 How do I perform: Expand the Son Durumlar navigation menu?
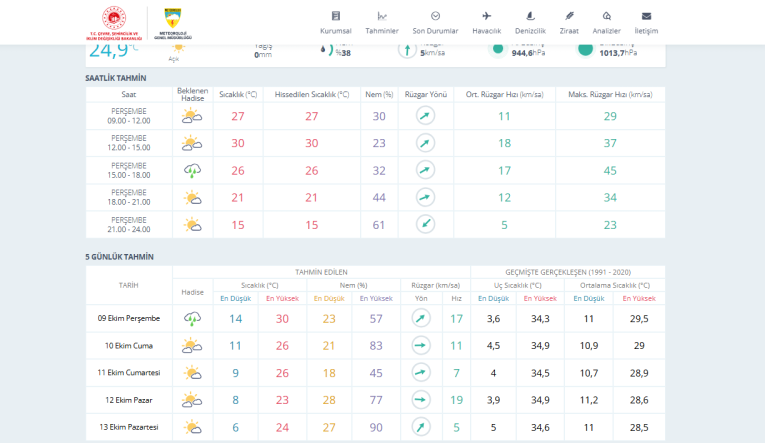[x=435, y=22]
